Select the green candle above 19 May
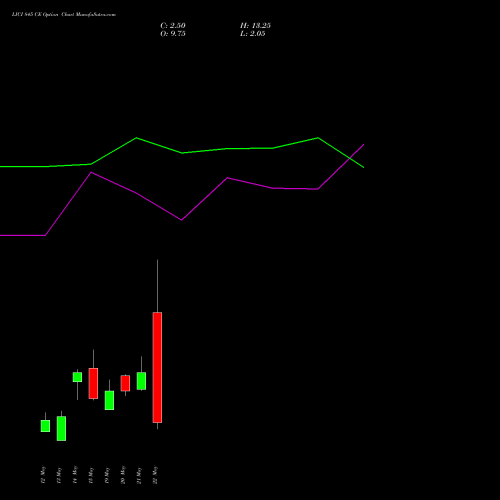The width and height of the screenshot is (500, 500). click(x=109, y=400)
